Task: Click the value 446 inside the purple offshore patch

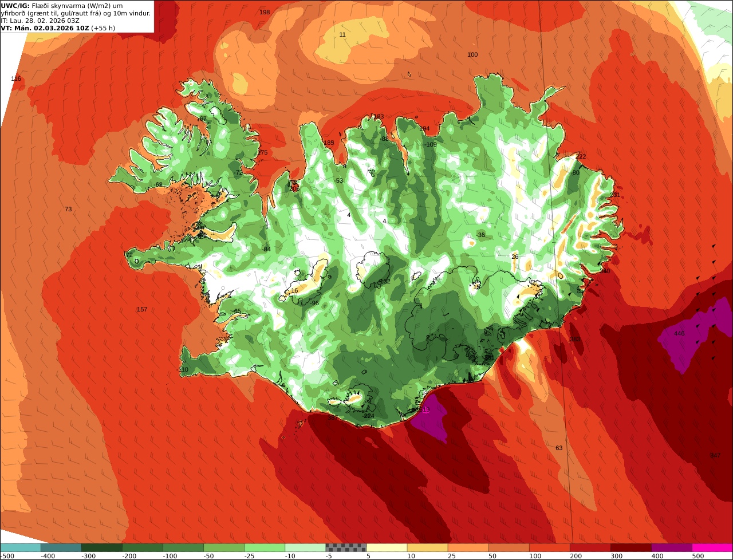Action: click(x=679, y=333)
